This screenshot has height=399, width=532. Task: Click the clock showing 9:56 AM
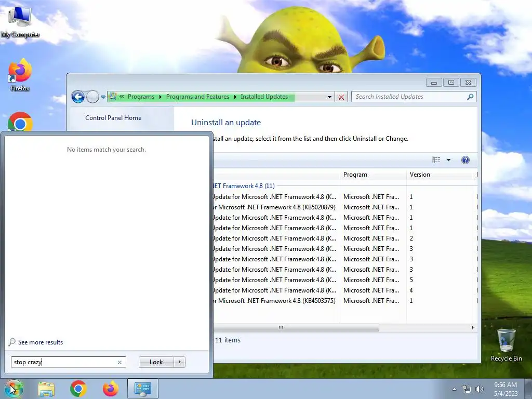[x=506, y=389]
